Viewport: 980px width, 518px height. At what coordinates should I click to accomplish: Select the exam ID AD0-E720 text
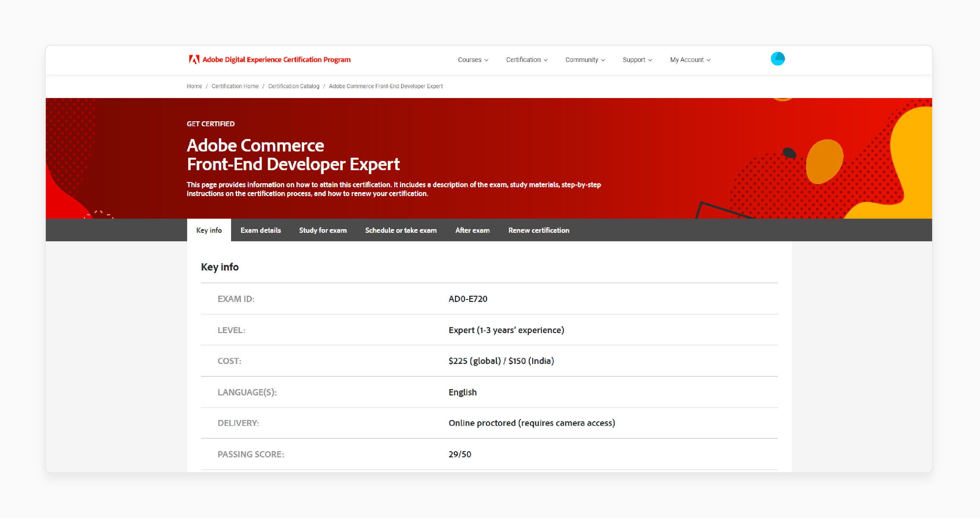click(468, 299)
